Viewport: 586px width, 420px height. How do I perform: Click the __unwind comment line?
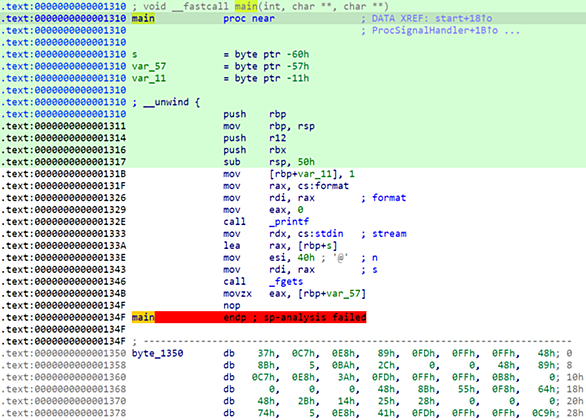(166, 102)
